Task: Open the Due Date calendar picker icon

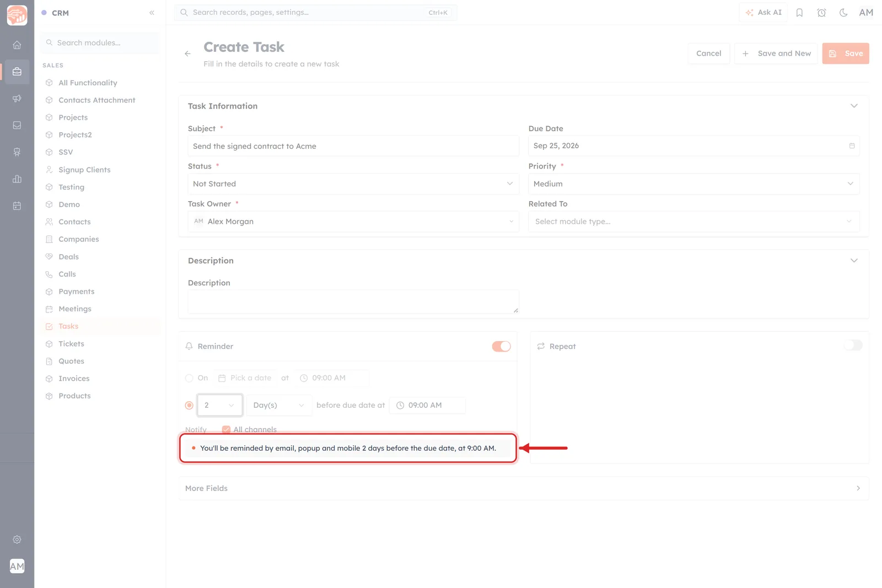Action: pos(852,146)
